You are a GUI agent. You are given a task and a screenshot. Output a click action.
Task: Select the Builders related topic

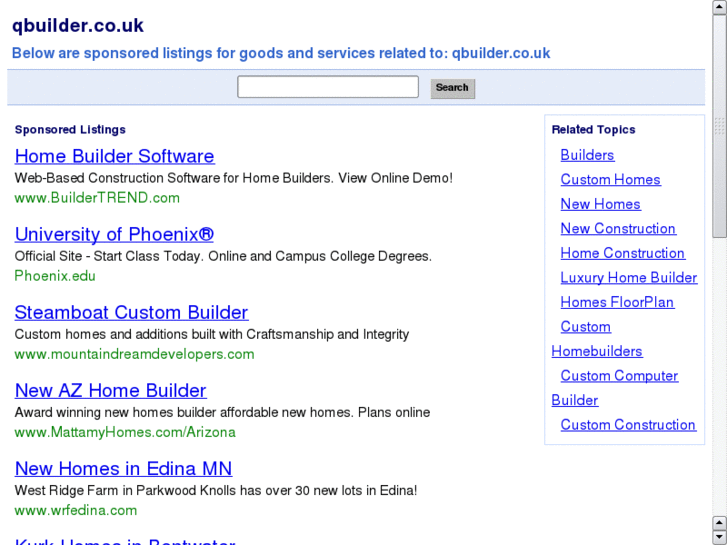tap(587, 155)
